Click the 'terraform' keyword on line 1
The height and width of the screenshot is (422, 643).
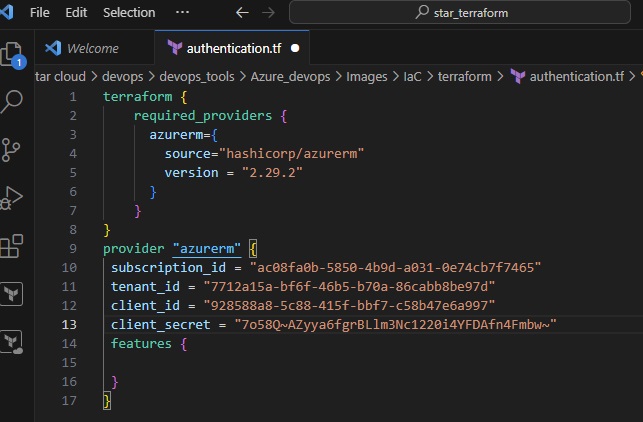138,97
